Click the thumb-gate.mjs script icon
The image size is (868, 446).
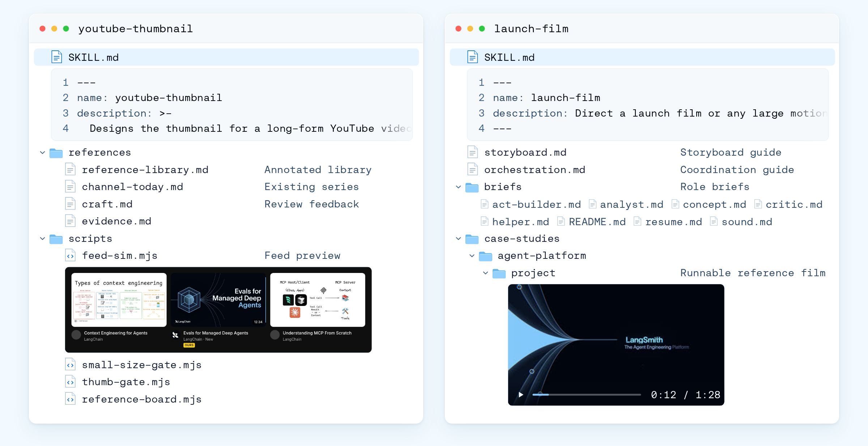point(70,382)
